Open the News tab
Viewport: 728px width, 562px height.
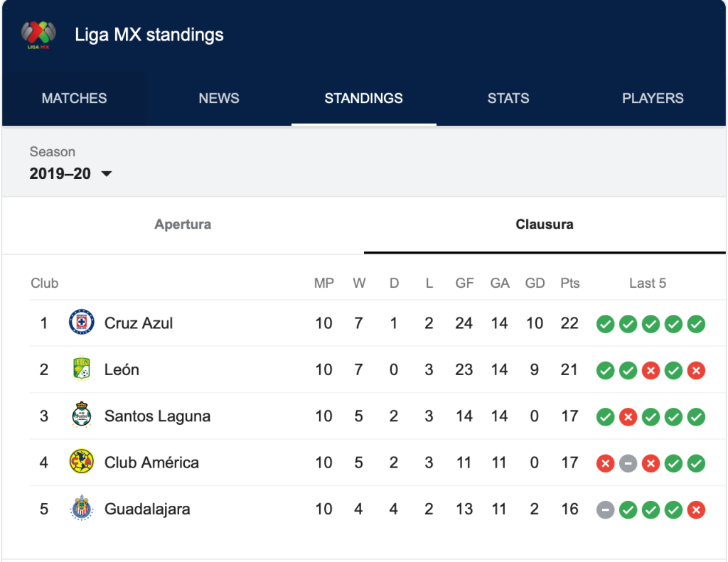pos(219,99)
